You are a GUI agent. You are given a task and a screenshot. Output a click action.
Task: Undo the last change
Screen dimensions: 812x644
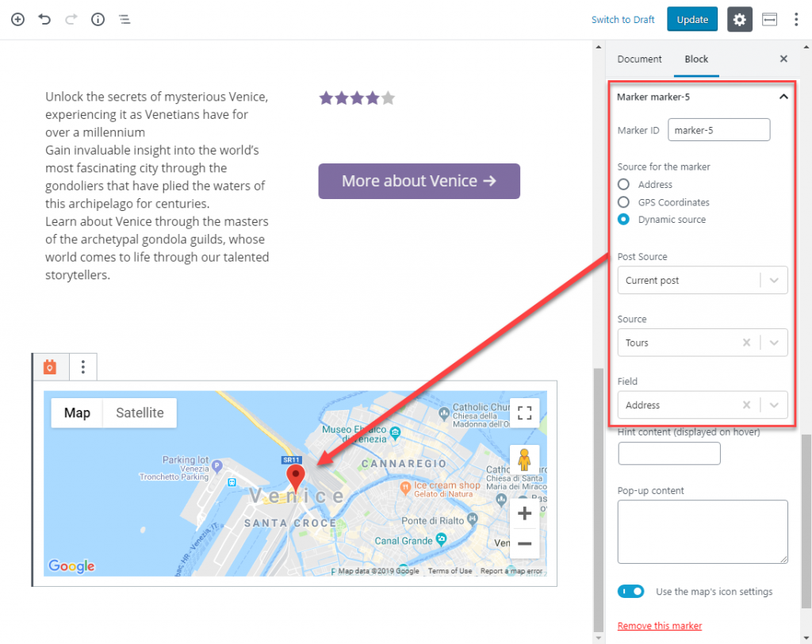pyautogui.click(x=44, y=19)
